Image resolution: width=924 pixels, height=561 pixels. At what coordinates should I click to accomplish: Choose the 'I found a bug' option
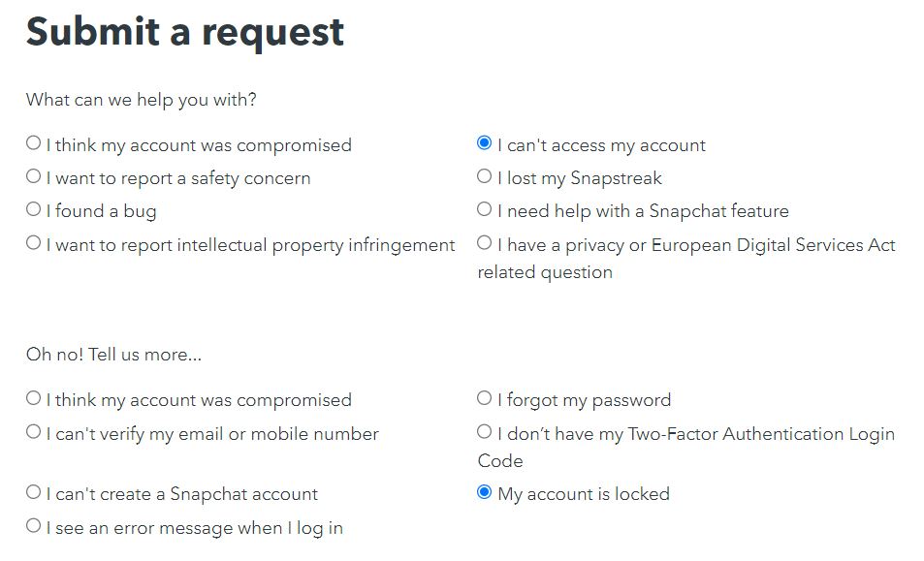[x=34, y=210]
